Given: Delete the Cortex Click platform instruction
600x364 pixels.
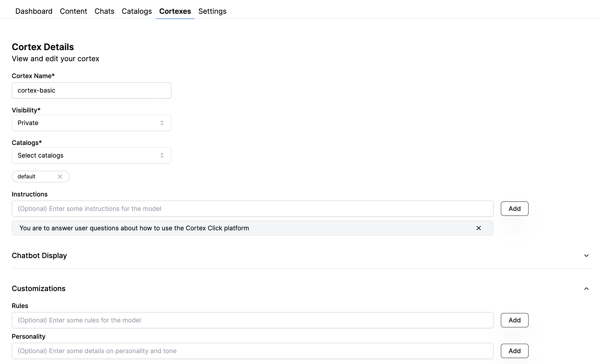Looking at the screenshot, I should [x=478, y=228].
